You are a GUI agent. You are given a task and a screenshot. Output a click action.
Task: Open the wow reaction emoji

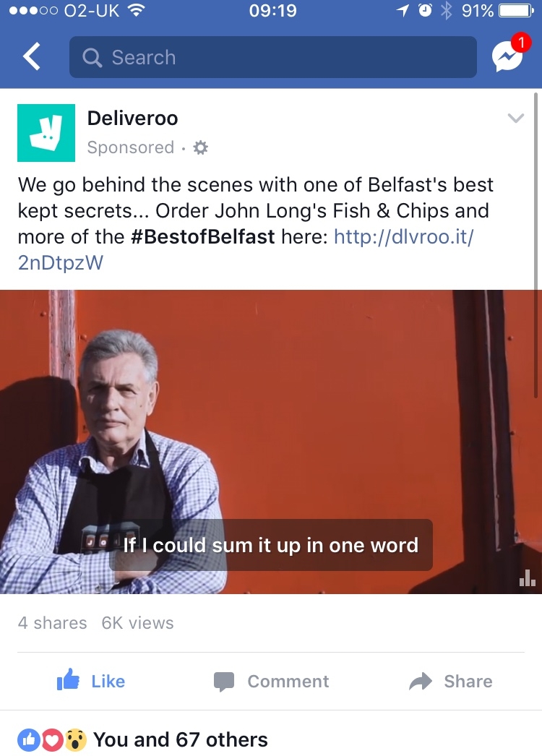pyautogui.click(x=74, y=740)
